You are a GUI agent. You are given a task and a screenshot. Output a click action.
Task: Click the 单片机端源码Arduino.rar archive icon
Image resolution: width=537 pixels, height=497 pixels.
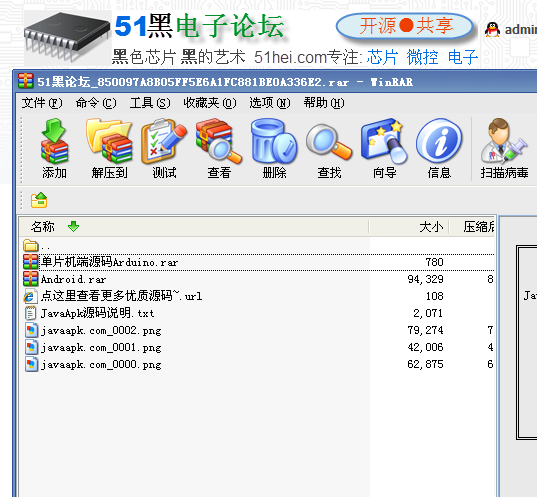30,262
